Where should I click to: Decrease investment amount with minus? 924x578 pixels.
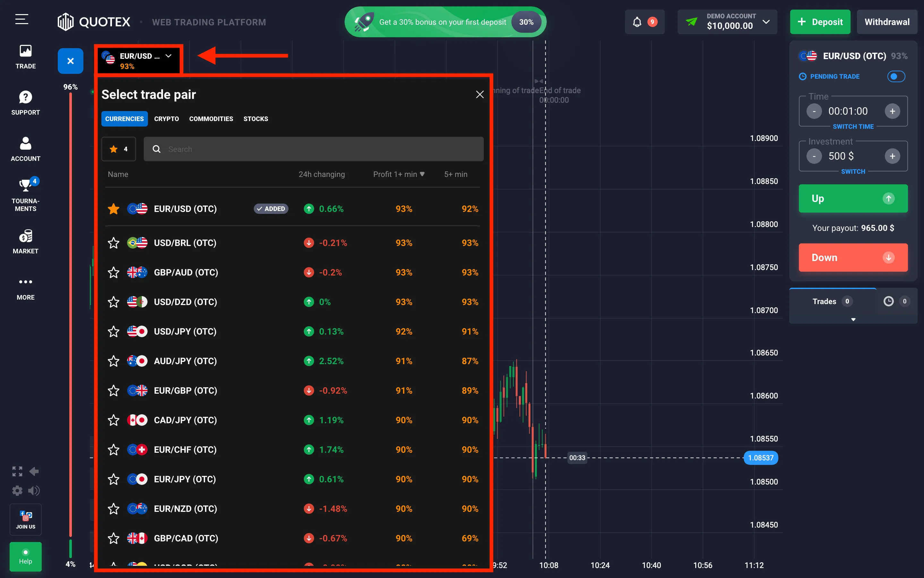coord(814,156)
